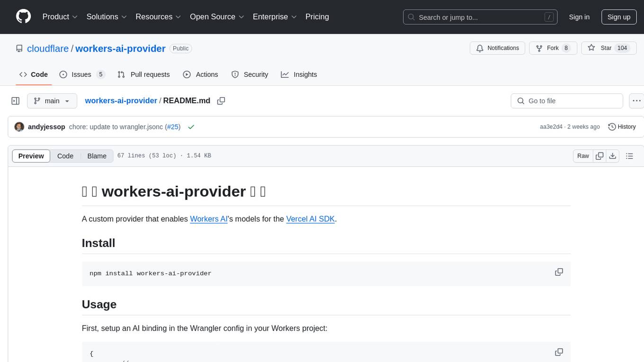Expand the Open Source menu
This screenshot has height=362, width=644.
coord(217,17)
